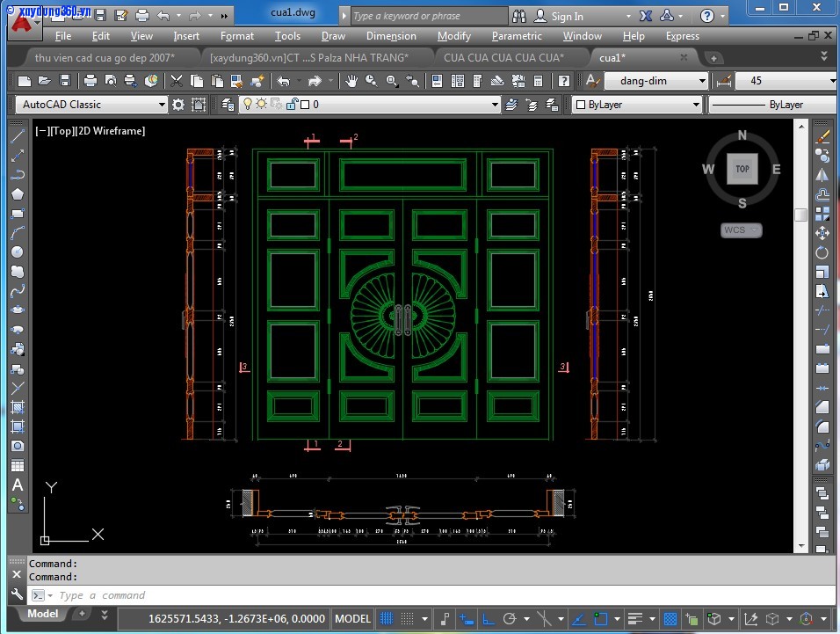Image resolution: width=840 pixels, height=634 pixels.
Task: Toggle layer 0 lock icon
Action: [x=292, y=104]
